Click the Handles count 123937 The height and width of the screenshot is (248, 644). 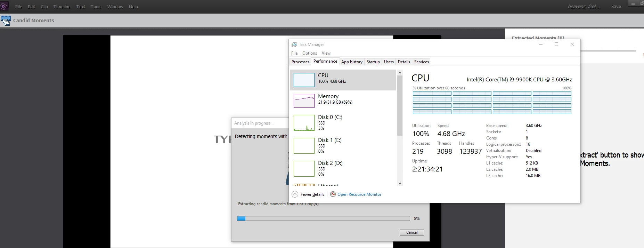pos(471,151)
